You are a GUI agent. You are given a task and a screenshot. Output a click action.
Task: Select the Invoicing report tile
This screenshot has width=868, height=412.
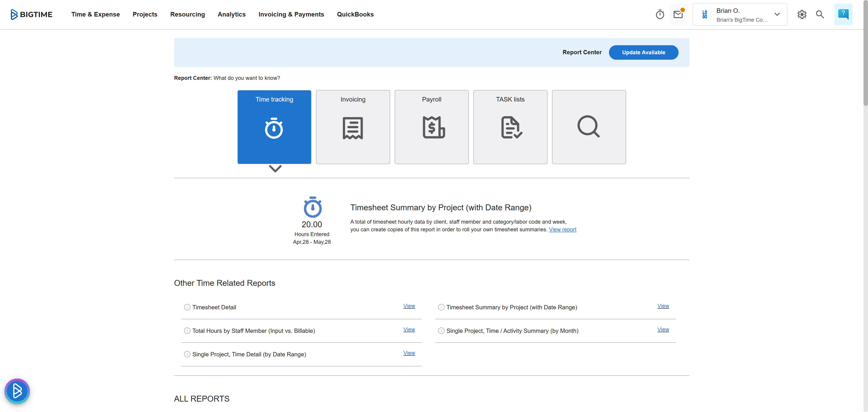point(353,127)
